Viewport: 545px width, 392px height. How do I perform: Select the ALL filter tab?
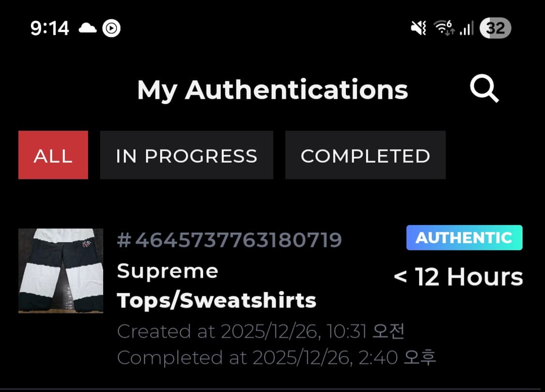pyautogui.click(x=53, y=155)
